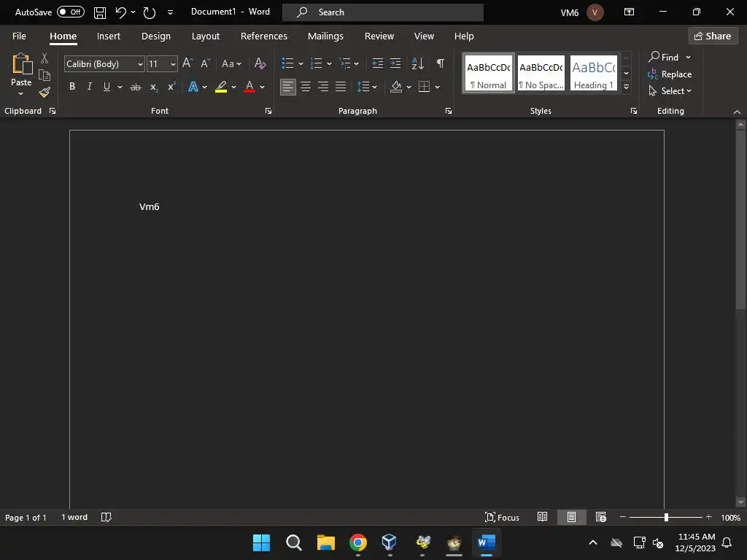Image resolution: width=747 pixels, height=560 pixels.
Task: Click the Shading paint bucket icon
Action: (396, 87)
